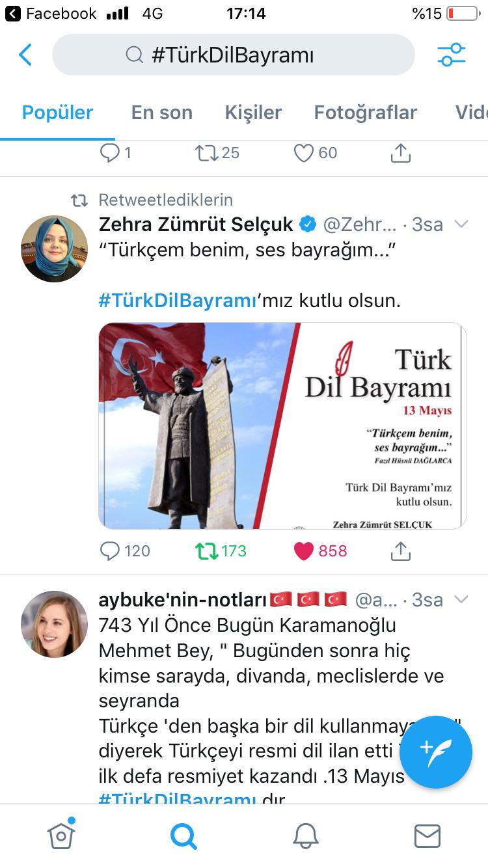The height and width of the screenshot is (868, 488).
Task: Tap the #TürkDilBayramı search field
Action: tap(233, 55)
